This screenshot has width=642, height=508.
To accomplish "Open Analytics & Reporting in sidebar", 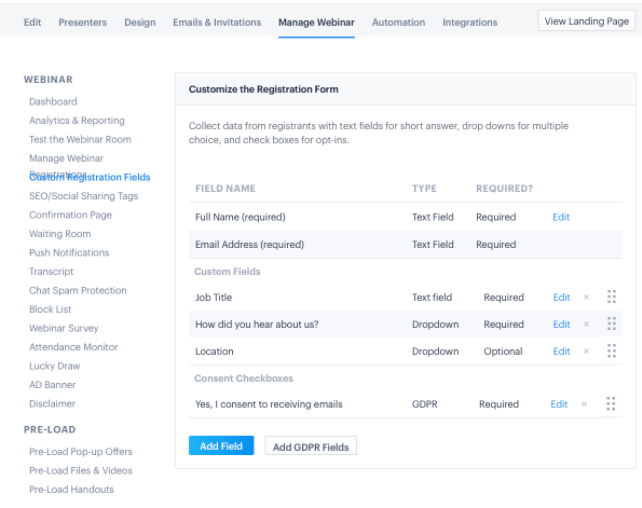I will pos(77,121).
